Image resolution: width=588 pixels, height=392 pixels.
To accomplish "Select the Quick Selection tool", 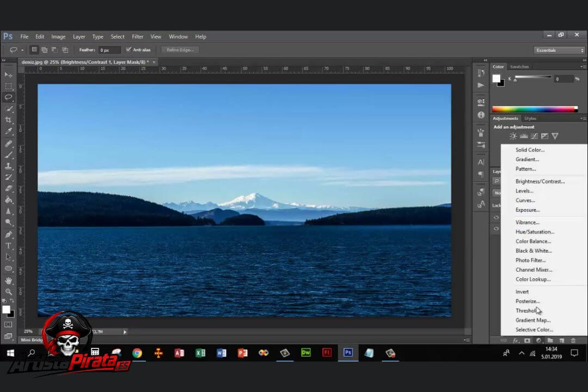I will click(x=8, y=109).
